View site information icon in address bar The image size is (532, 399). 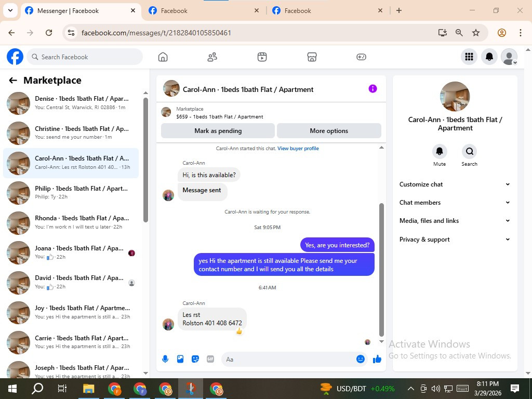click(71, 33)
